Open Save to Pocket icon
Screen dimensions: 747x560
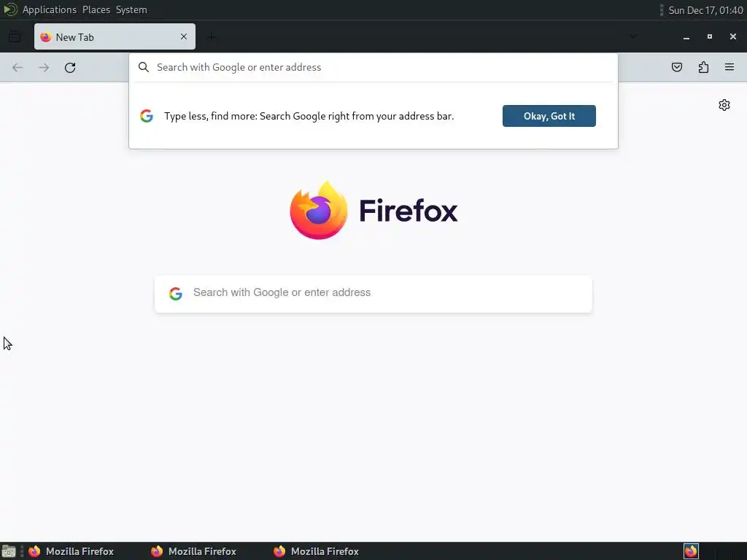(677, 67)
